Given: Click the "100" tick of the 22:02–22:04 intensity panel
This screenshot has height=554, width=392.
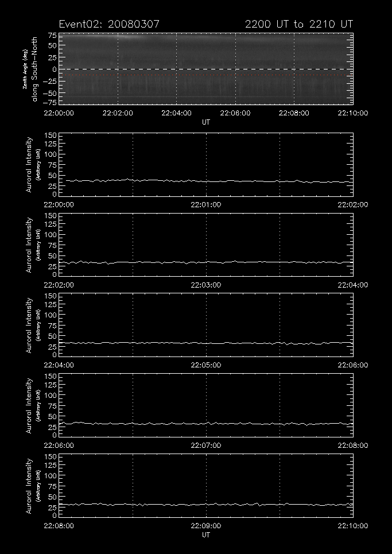Looking at the screenshot, I should [x=50, y=235].
